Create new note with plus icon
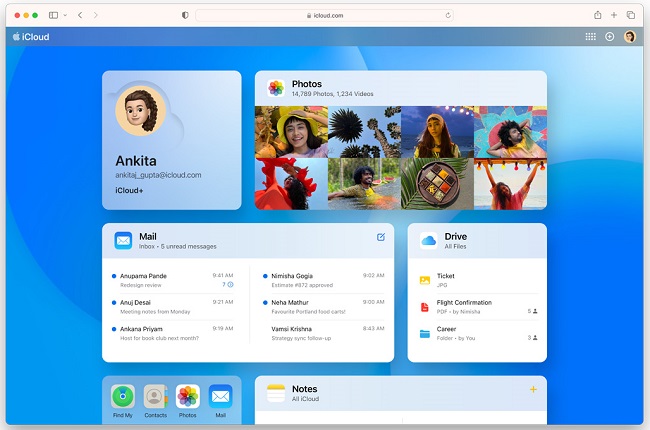650x430 pixels. click(x=534, y=389)
